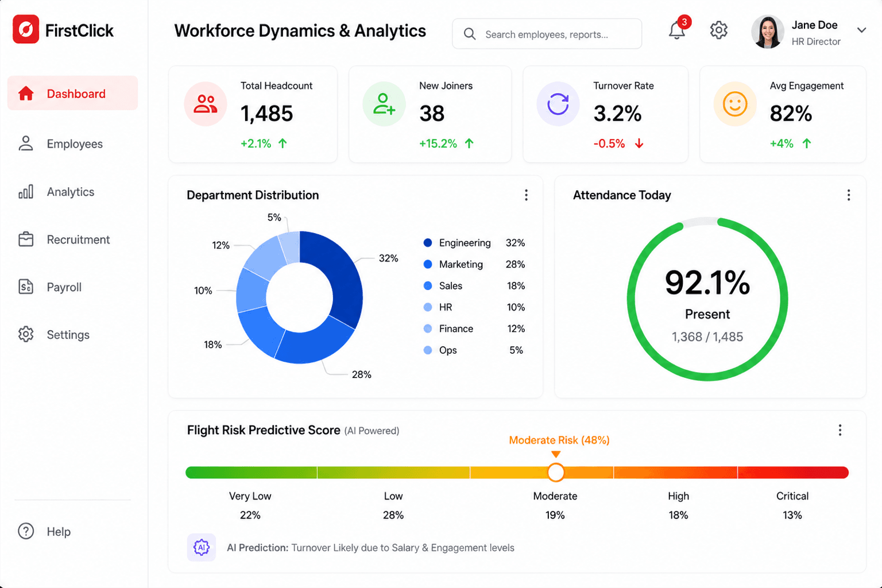
Task: Open the header settings gear icon
Action: (x=718, y=30)
